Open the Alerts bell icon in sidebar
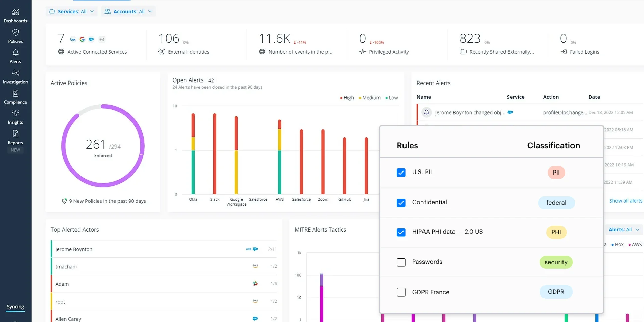Image resolution: width=644 pixels, height=322 pixels. click(x=15, y=53)
